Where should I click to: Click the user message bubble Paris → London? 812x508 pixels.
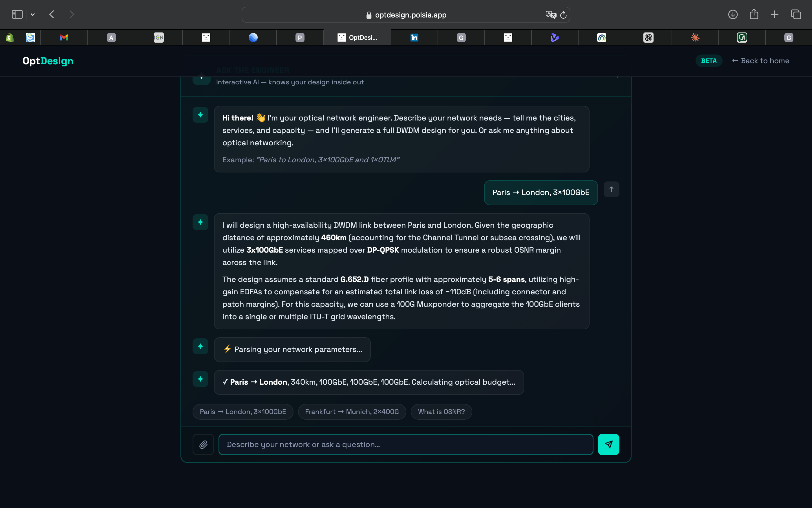click(x=541, y=192)
